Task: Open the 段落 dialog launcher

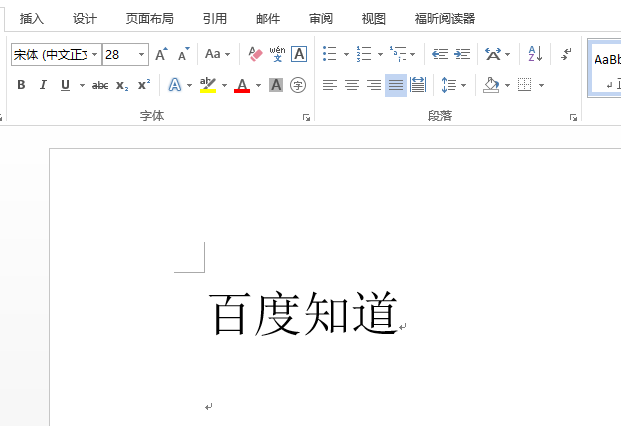Action: coord(573,117)
